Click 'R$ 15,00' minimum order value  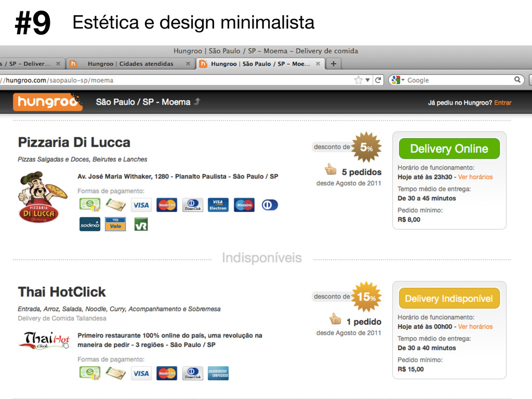tap(410, 369)
